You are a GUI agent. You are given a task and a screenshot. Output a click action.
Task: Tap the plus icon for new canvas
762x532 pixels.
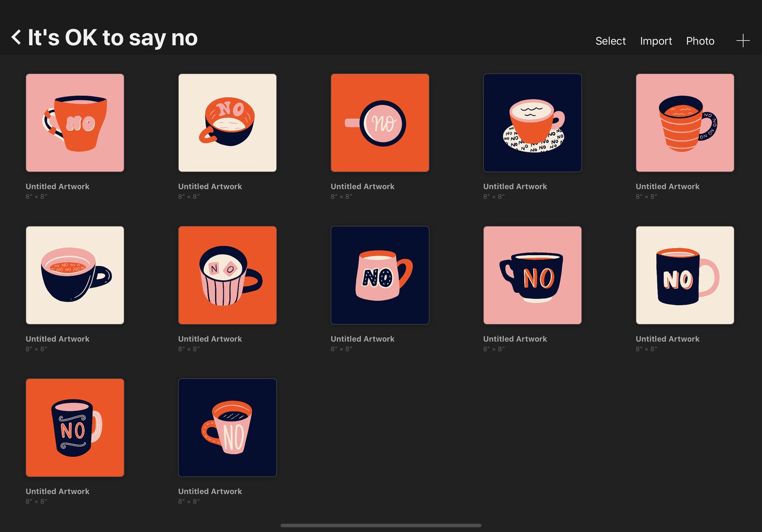pos(743,41)
